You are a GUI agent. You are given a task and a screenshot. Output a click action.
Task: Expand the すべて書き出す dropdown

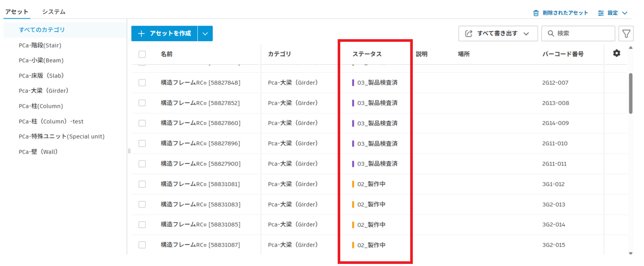tap(526, 33)
